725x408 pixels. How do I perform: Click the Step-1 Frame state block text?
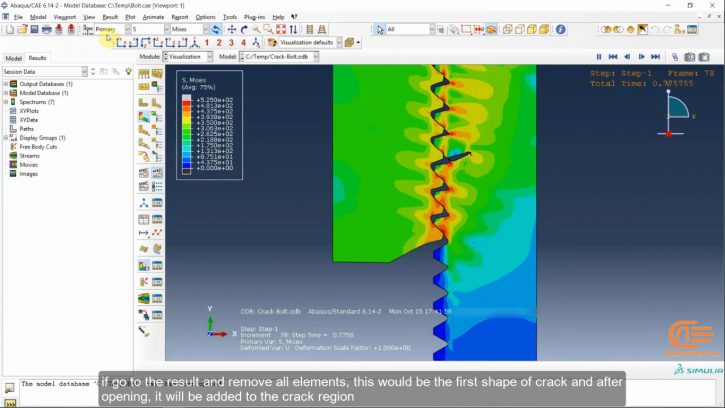(652, 78)
